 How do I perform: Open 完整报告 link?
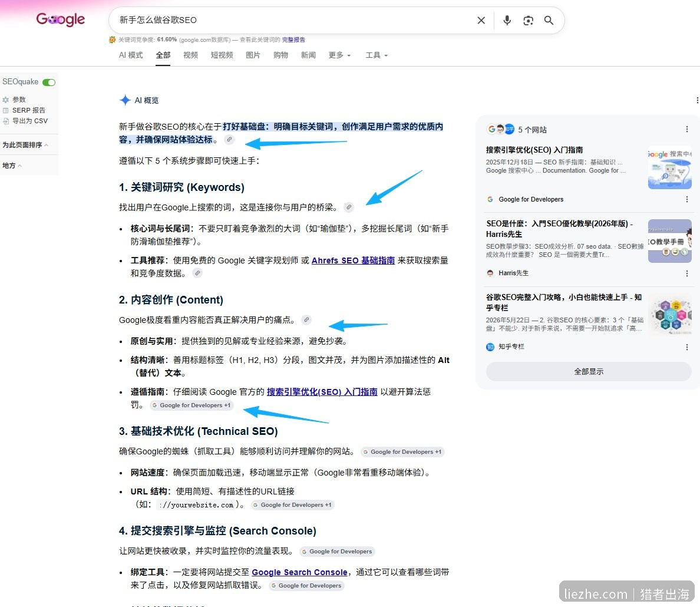click(293, 39)
